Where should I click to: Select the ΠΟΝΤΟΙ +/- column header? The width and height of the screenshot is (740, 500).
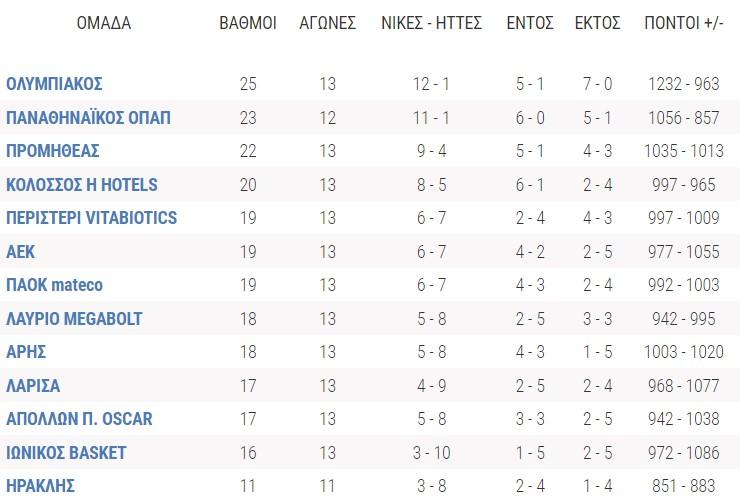tap(685, 23)
